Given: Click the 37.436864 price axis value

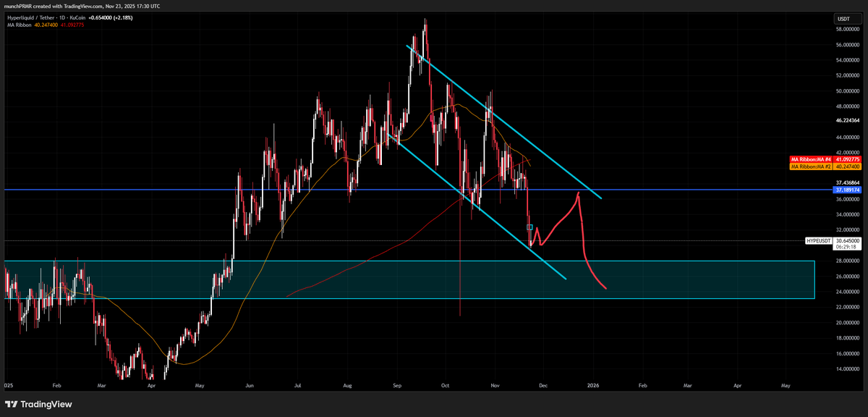Looking at the screenshot, I should pyautogui.click(x=847, y=183).
